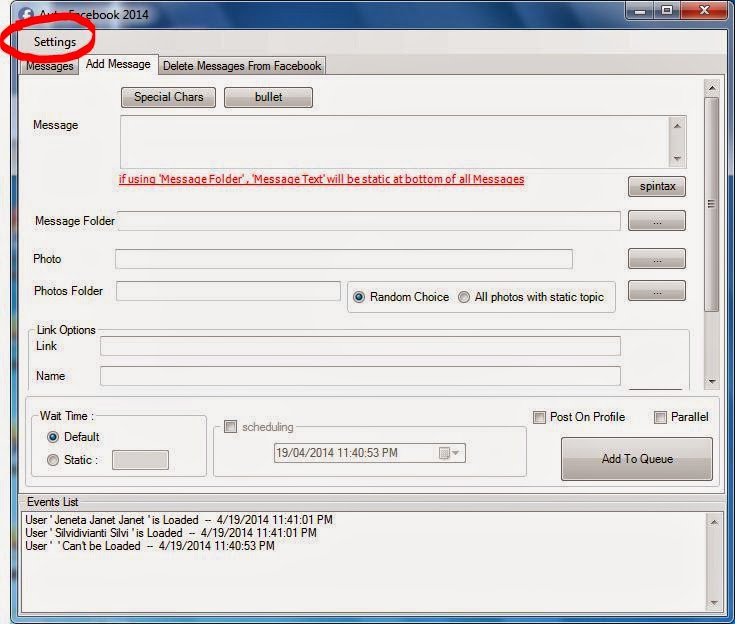Click the Special Chars button
This screenshot has height=624, width=735.
click(x=168, y=97)
